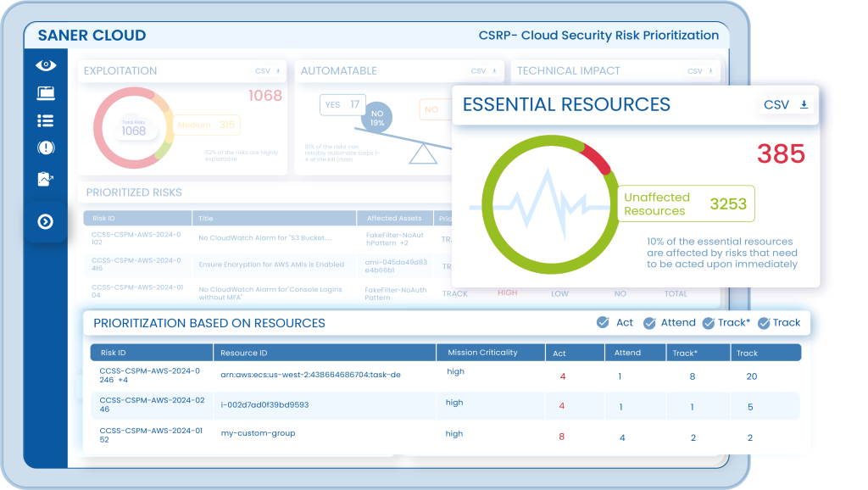Viewport: 868px width, 490px height.
Task: Select the exclamation alert icon in the sidebar
Action: click(x=46, y=148)
